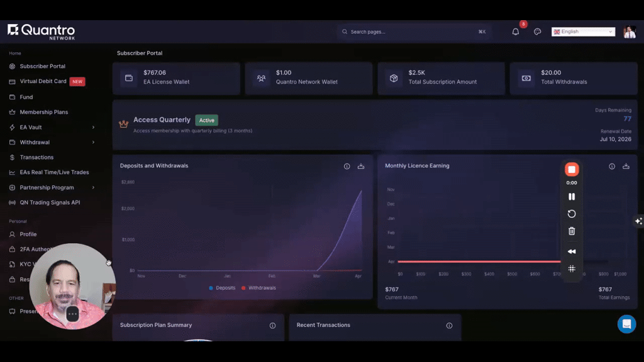Click the rewind icon in recorder panel

coord(572,251)
